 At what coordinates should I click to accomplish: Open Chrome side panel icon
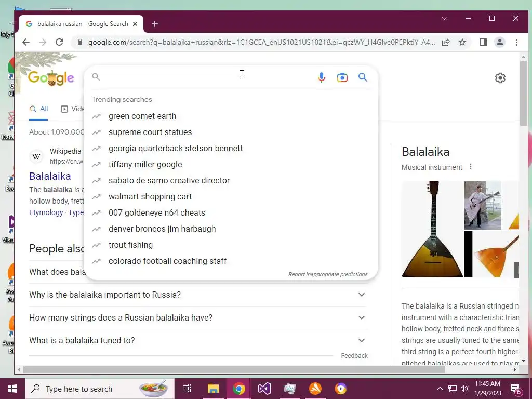(x=483, y=42)
